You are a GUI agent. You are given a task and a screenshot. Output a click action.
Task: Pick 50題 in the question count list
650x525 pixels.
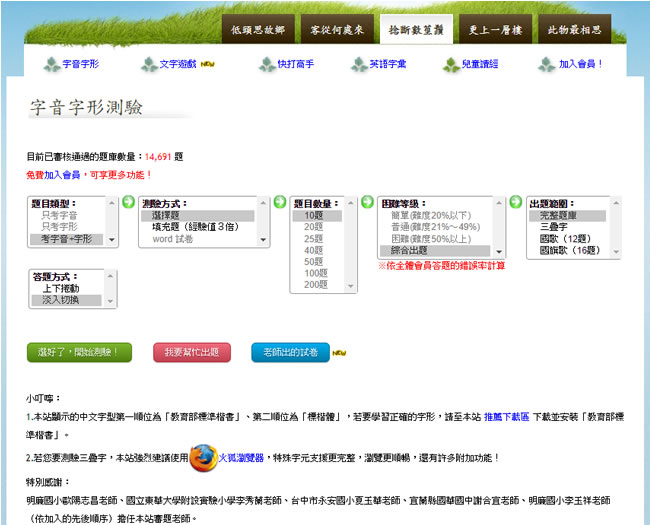click(x=314, y=261)
